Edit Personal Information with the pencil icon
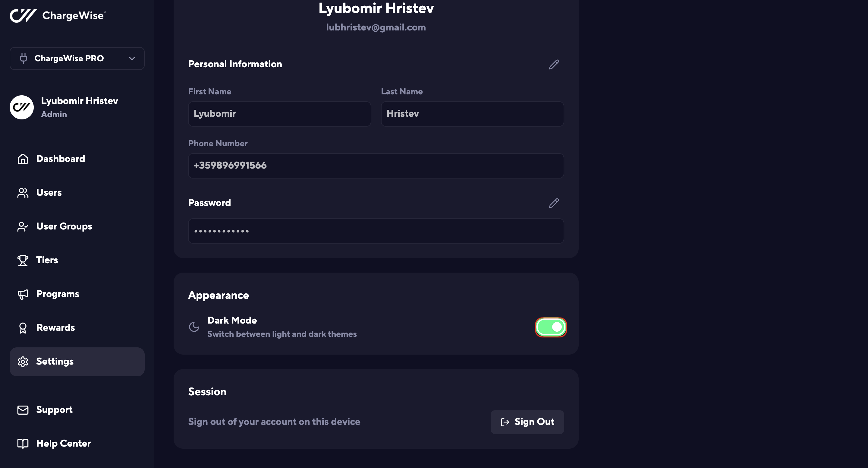This screenshot has height=468, width=868. [x=554, y=65]
